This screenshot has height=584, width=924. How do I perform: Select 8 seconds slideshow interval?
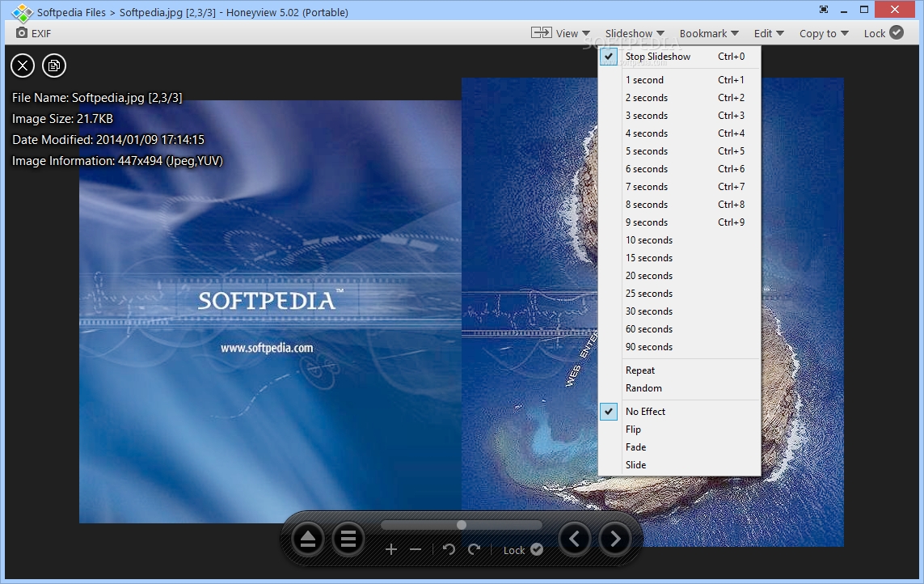[679, 204]
